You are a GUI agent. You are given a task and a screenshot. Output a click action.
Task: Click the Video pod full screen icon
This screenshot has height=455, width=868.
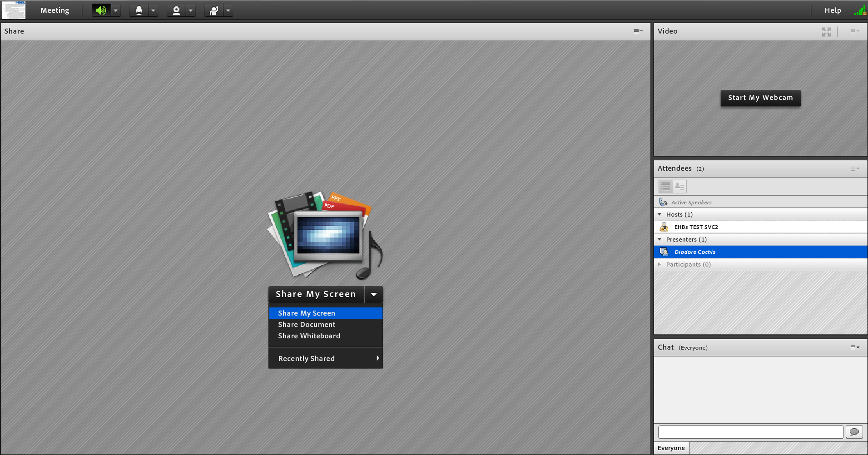click(x=827, y=31)
